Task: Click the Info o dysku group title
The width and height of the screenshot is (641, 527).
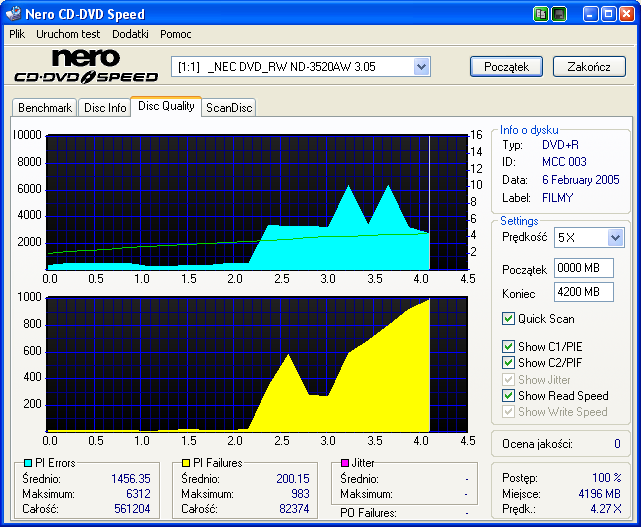Action: [x=529, y=130]
